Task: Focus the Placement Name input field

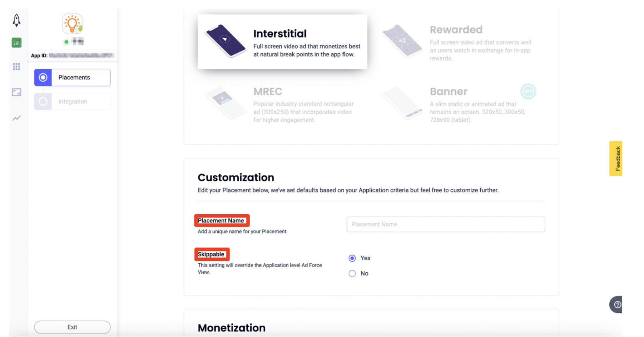Action: point(446,224)
